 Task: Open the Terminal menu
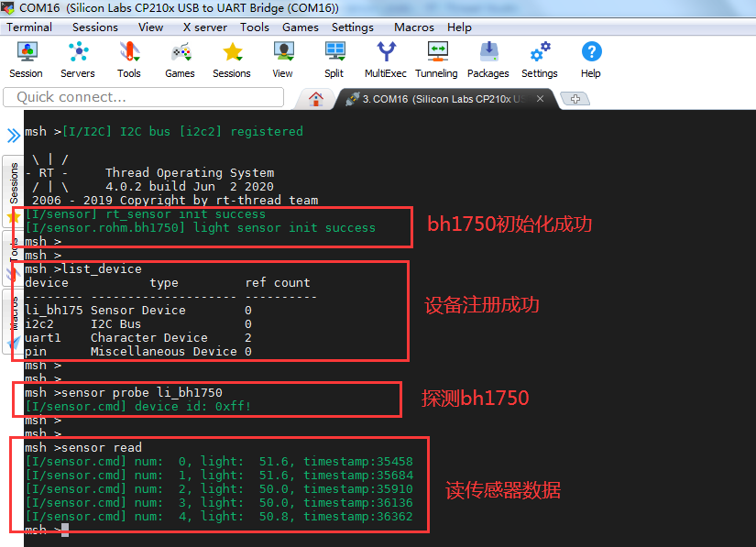tap(29, 27)
